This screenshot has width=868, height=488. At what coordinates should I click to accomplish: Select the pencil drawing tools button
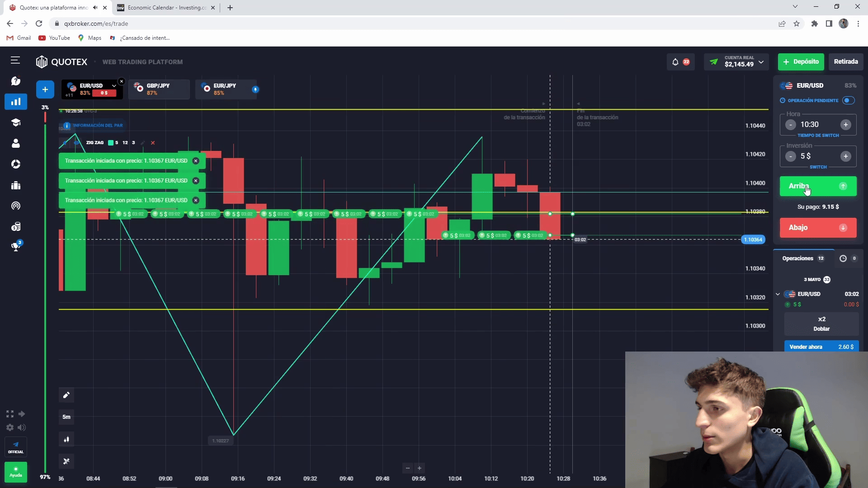click(66, 395)
